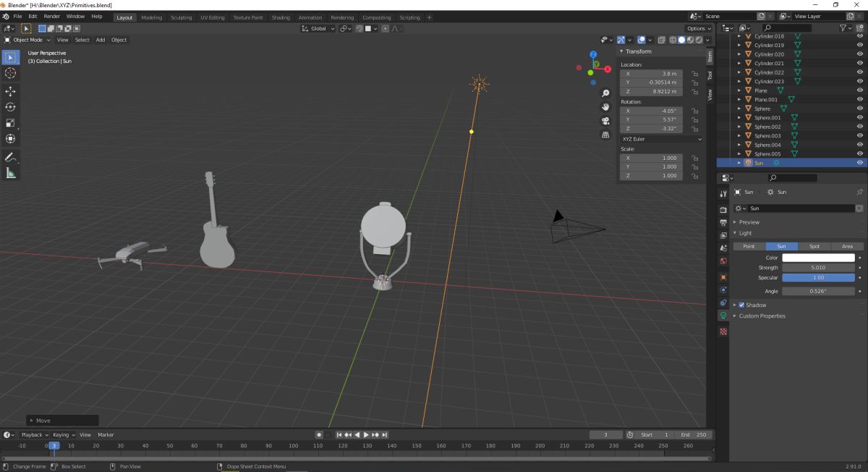Image resolution: width=868 pixels, height=472 pixels.
Task: Set light type to Point
Action: coord(749,246)
